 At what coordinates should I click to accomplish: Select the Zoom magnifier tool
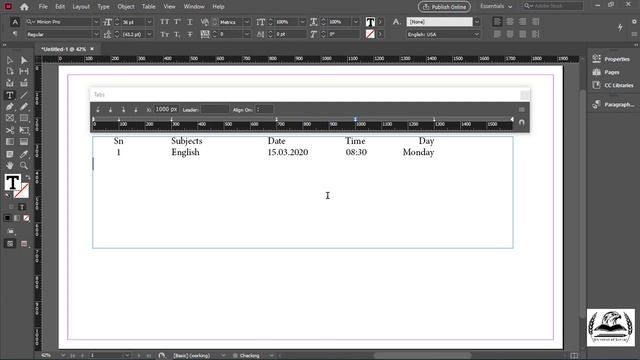tap(24, 166)
